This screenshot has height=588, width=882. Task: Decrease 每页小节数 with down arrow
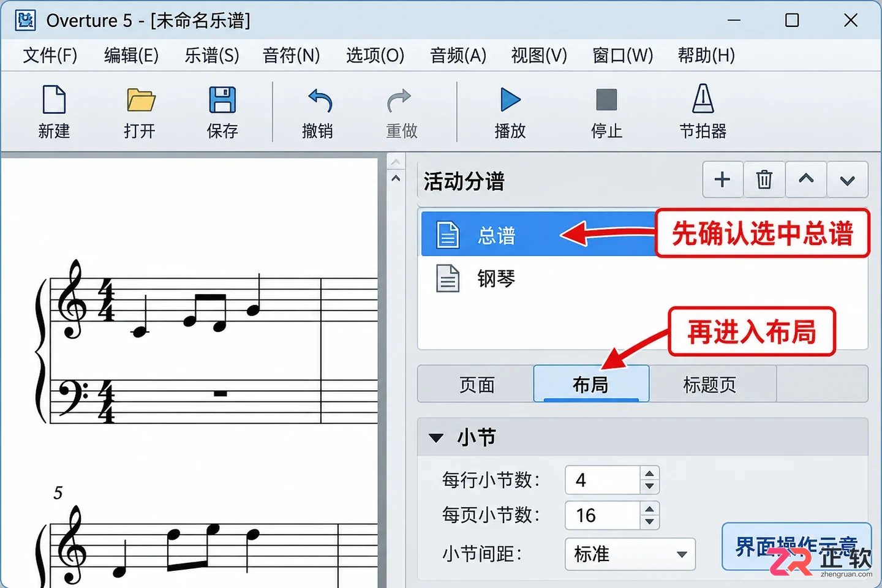tap(649, 522)
